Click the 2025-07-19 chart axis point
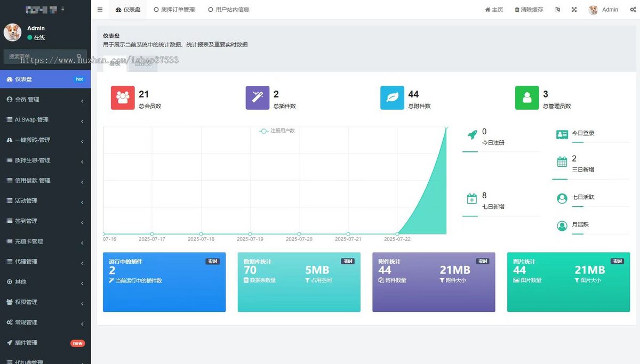This screenshot has height=364, width=640. tap(250, 234)
